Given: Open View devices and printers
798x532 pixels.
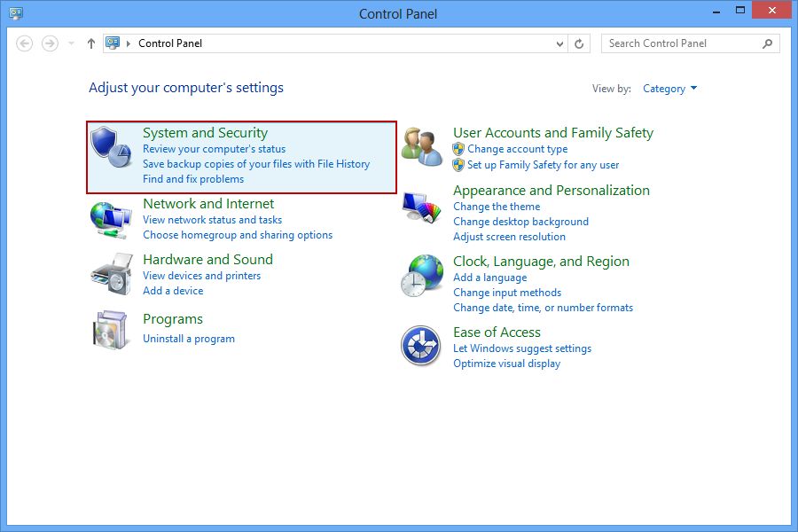Looking at the screenshot, I should click(x=202, y=276).
